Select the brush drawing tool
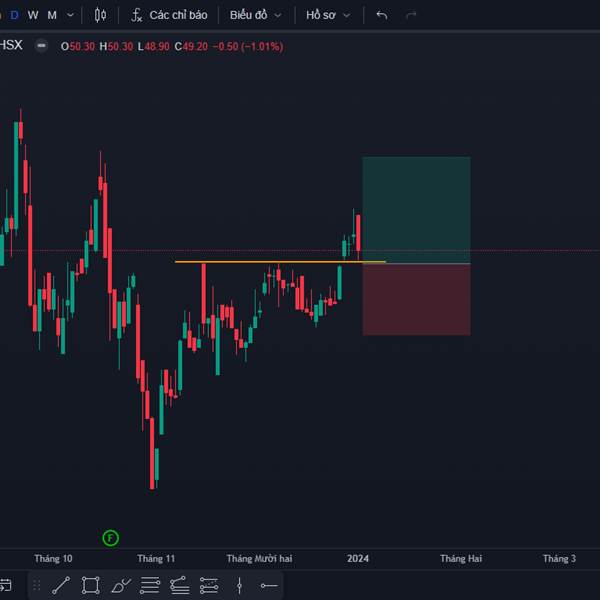Screen dimensions: 600x600 point(121,585)
